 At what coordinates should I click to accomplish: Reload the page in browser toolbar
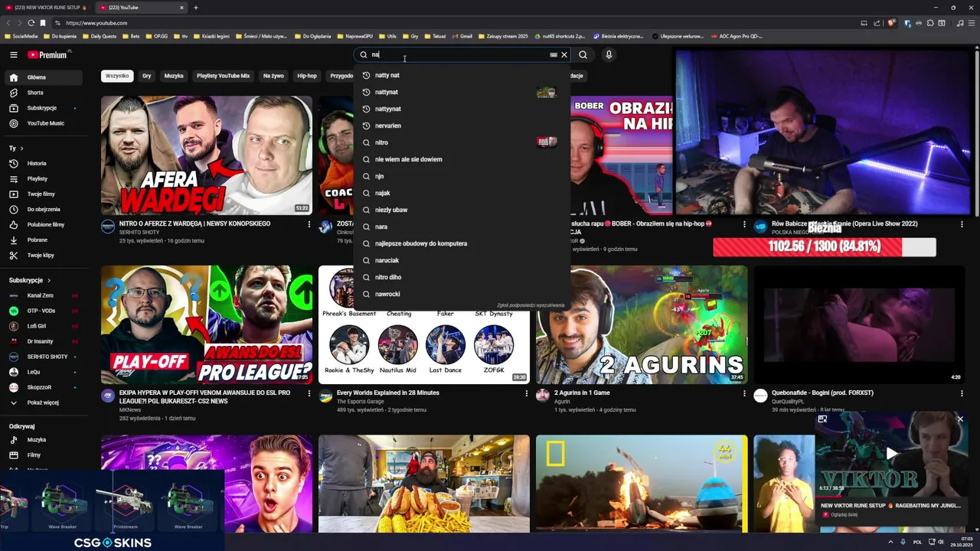[x=31, y=23]
